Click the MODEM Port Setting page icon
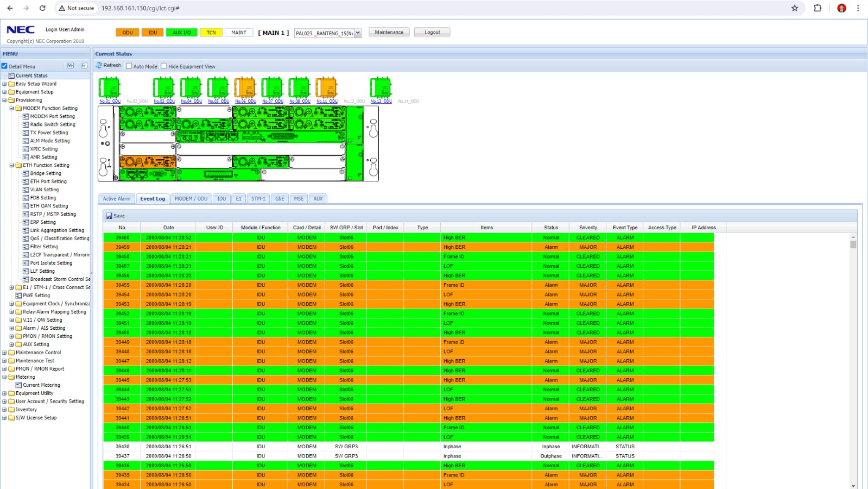The height and width of the screenshot is (489, 868). 26,116
